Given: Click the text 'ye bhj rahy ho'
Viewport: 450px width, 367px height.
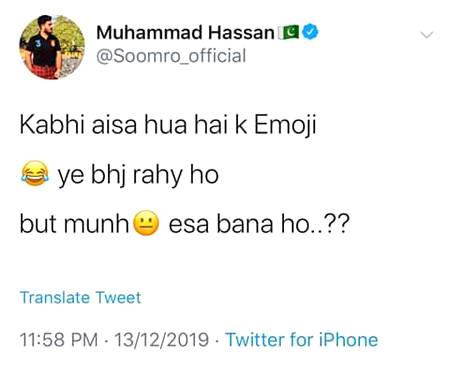Looking at the screenshot, I should 138,175.
